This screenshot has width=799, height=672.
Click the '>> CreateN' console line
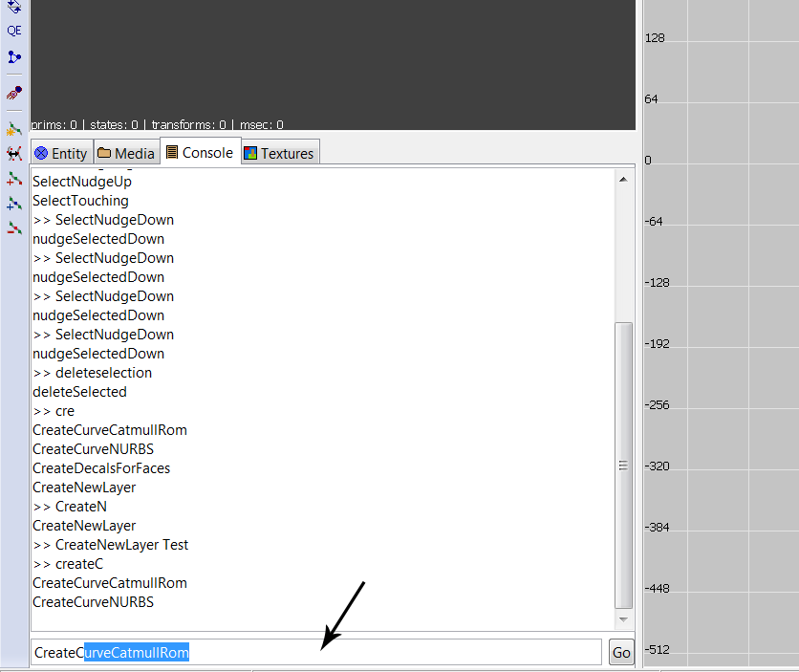click(70, 507)
